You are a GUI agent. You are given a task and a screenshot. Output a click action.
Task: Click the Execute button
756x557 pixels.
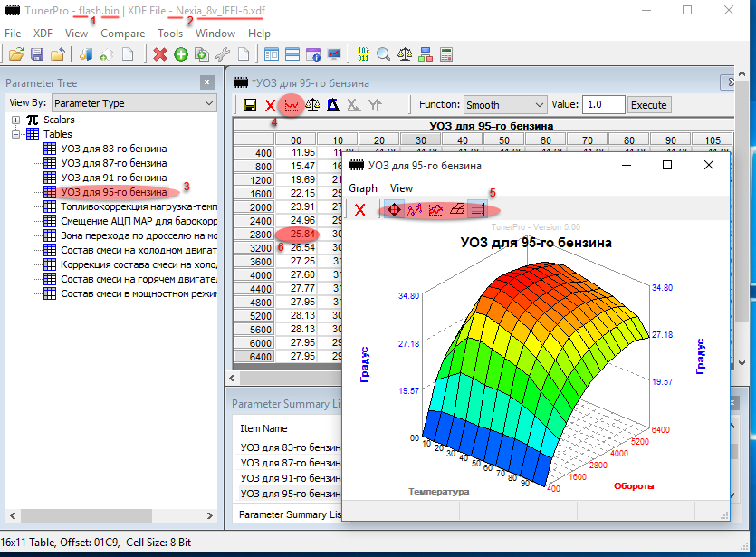coord(648,105)
